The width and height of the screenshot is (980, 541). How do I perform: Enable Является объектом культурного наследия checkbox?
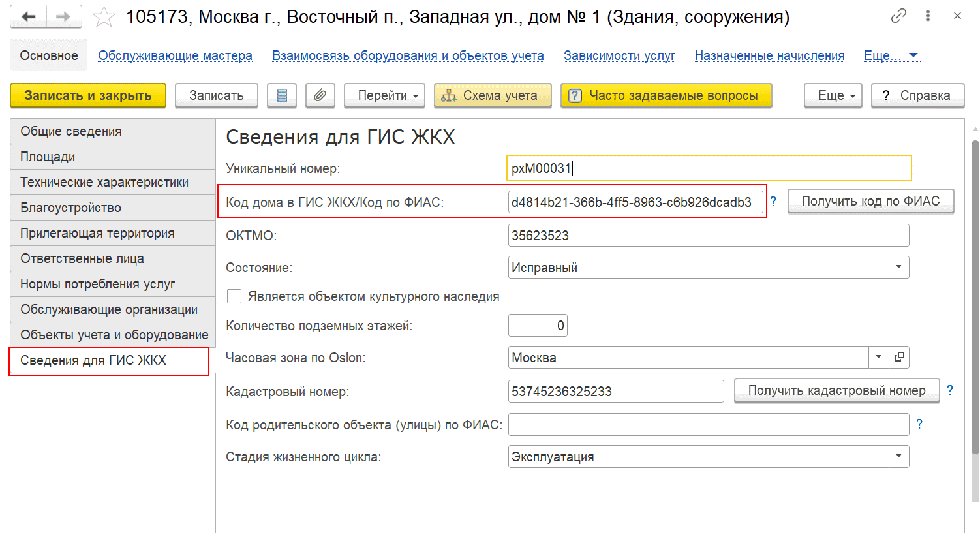pyautogui.click(x=234, y=296)
